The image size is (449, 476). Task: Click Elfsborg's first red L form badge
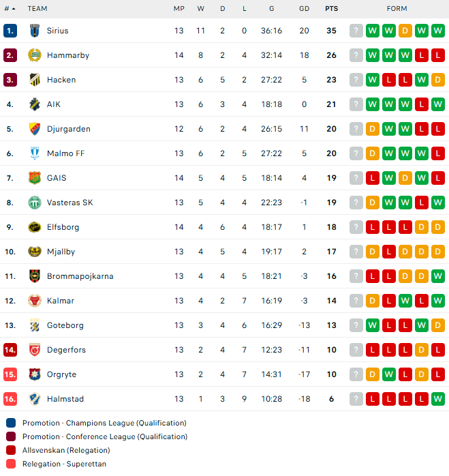coord(373,227)
